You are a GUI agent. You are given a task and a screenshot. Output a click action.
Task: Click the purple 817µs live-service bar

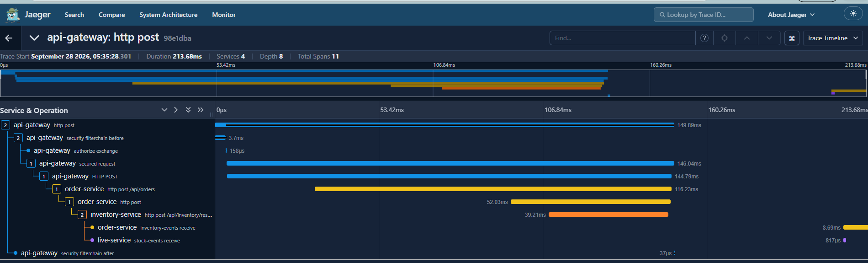click(845, 240)
